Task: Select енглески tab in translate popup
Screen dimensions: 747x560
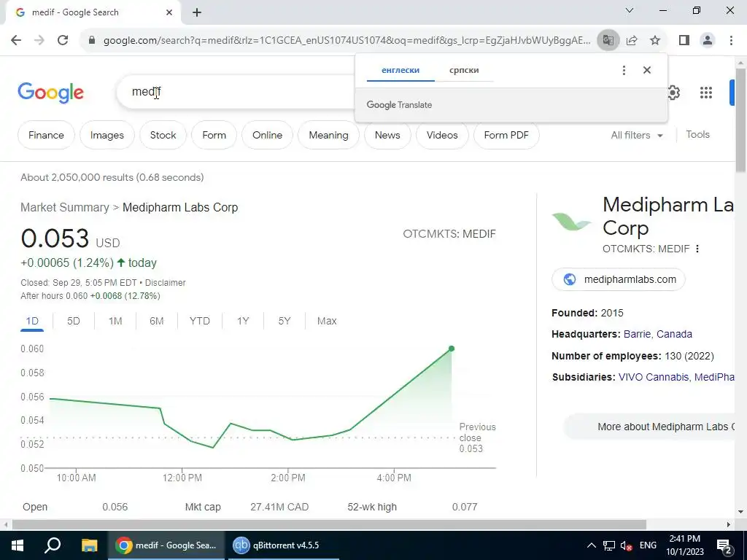Action: (400, 70)
